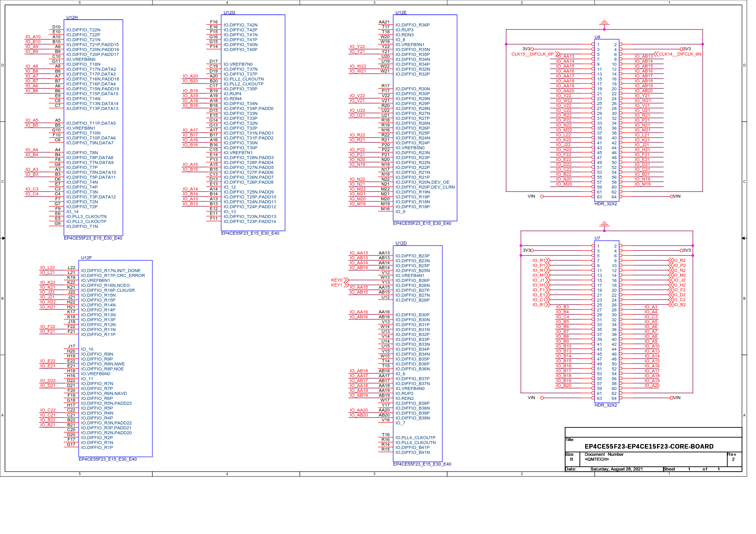756x534 pixels.
Task: Click the <QMTECH> document number field
Action: tap(596, 459)
